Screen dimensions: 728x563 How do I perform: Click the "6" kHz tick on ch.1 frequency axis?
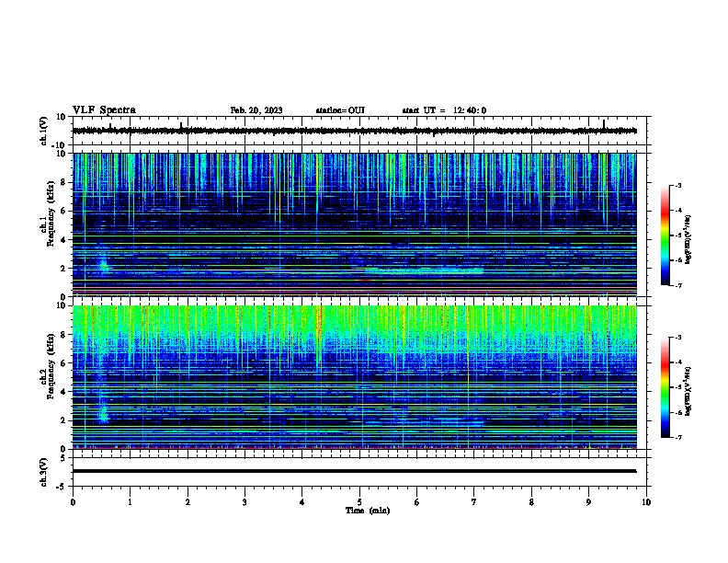click(64, 211)
